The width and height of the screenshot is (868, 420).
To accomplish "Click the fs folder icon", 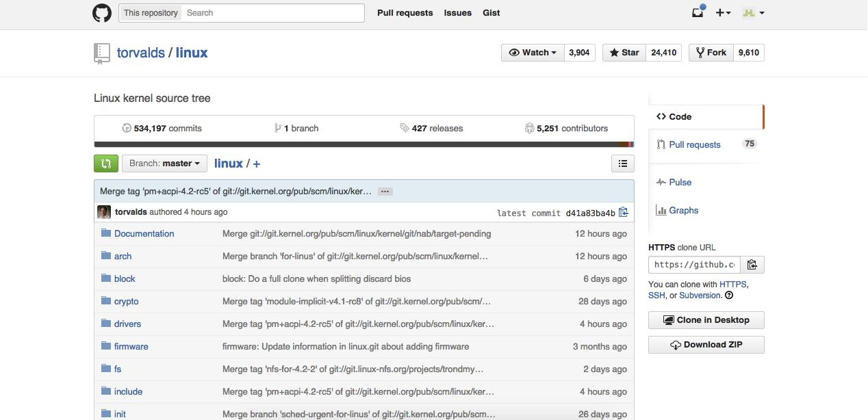I will pyautogui.click(x=105, y=369).
